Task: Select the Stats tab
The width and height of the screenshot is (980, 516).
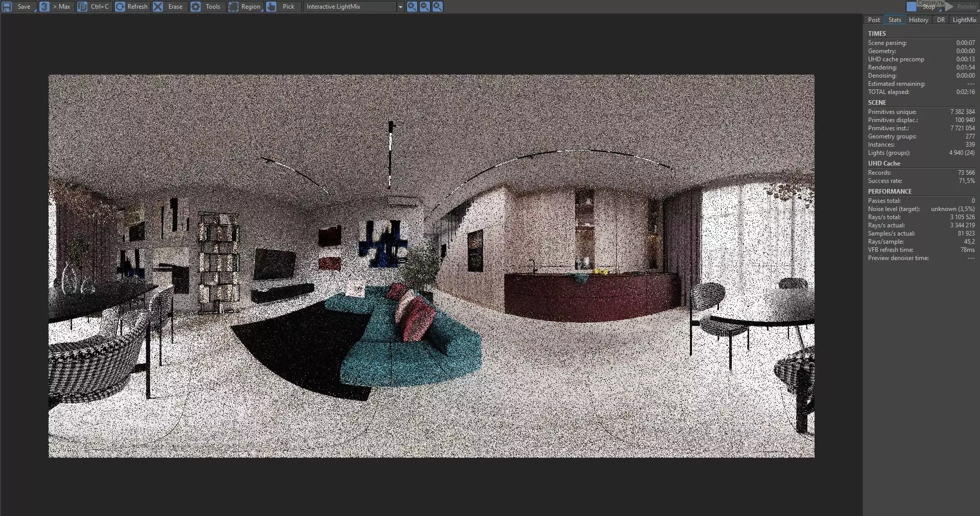Action: click(x=895, y=20)
